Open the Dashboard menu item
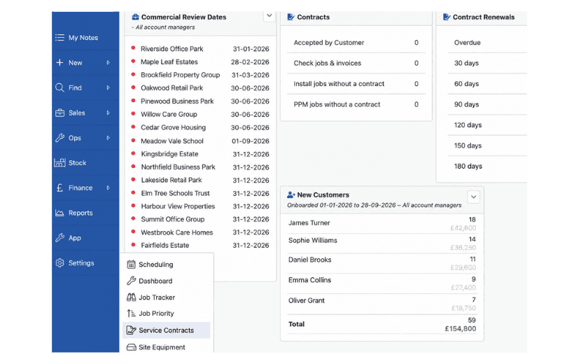 pos(166,281)
